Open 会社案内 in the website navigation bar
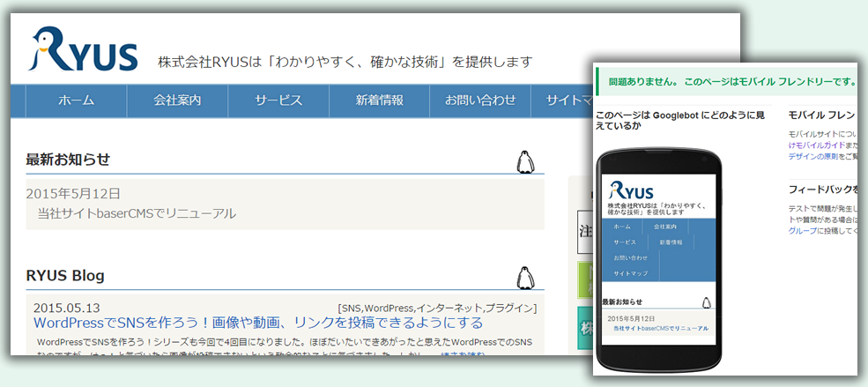The height and width of the screenshot is (387, 868). tap(177, 100)
